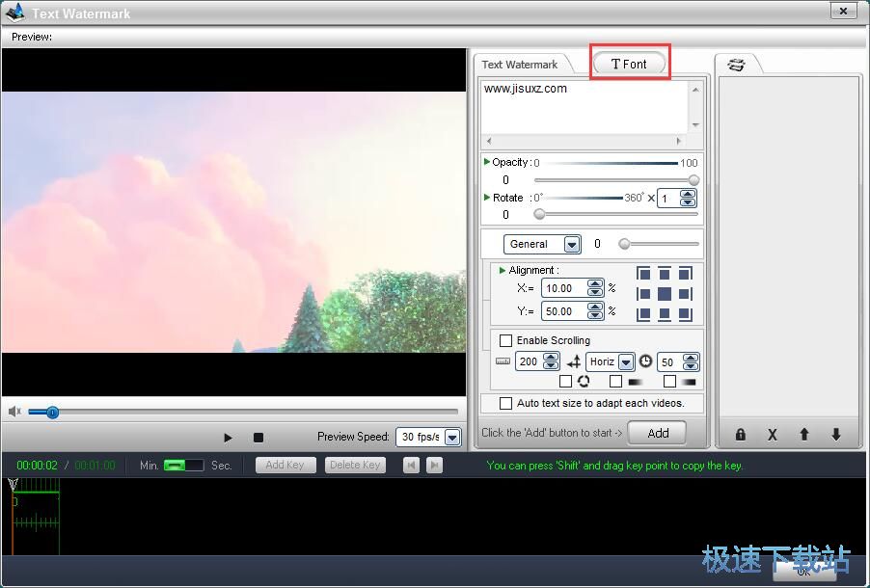Click the preview seek bar handle
This screenshot has width=870, height=588.
pyautogui.click(x=52, y=413)
